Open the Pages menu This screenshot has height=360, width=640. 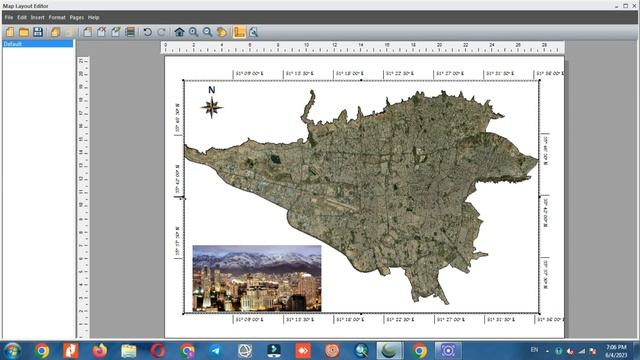coord(77,18)
